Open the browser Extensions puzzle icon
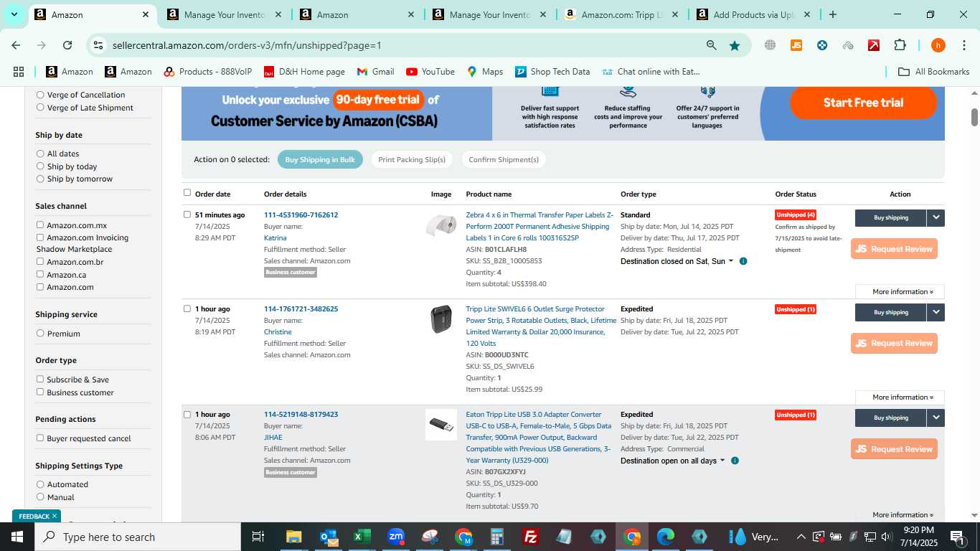Image resolution: width=980 pixels, height=551 pixels. point(900,45)
